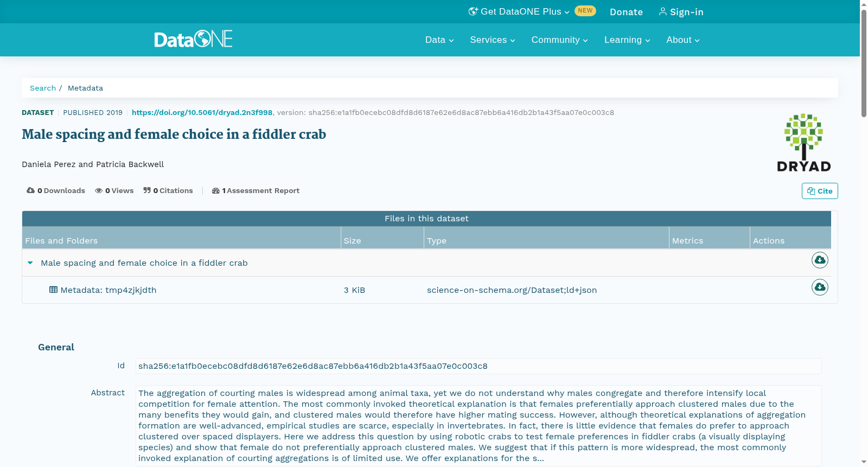Expand the Learning menu
This screenshot has height=467, width=868.
627,40
